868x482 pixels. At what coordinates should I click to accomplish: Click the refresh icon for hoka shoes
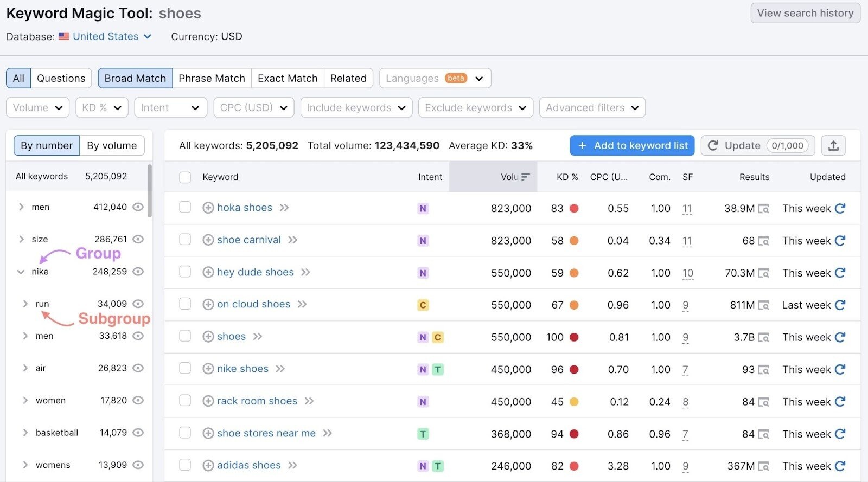point(840,208)
